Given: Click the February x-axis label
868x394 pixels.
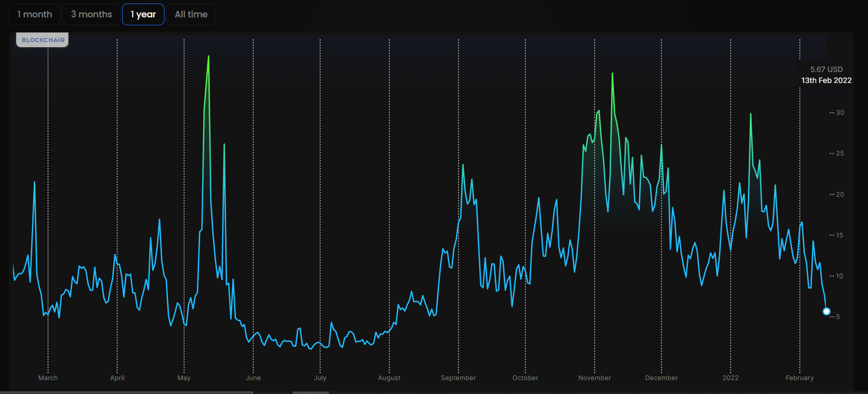Looking at the screenshot, I should (x=799, y=378).
